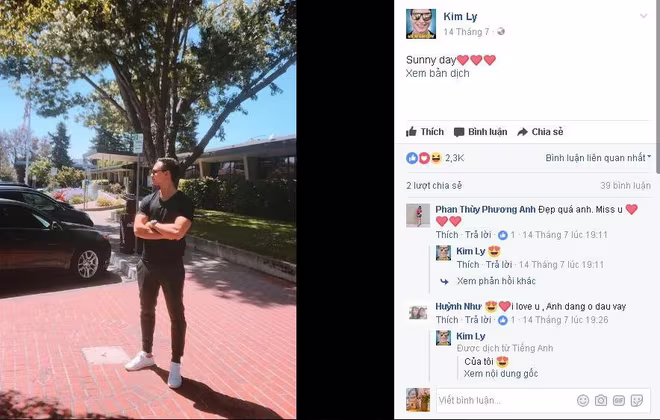Viewport: 660px width, 420px height.
Task: Expand Bình luận liên quan nhất sort dropdown
Action: pyautogui.click(x=598, y=158)
